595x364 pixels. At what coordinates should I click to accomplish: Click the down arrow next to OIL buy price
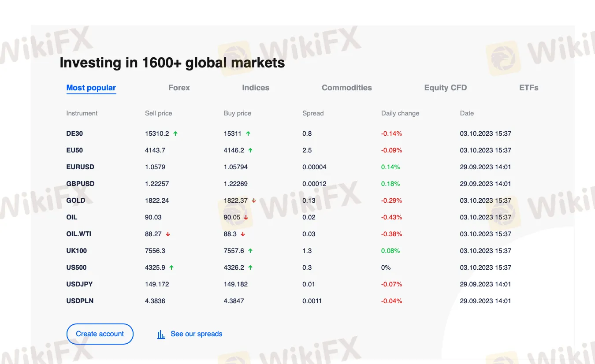pyautogui.click(x=246, y=217)
